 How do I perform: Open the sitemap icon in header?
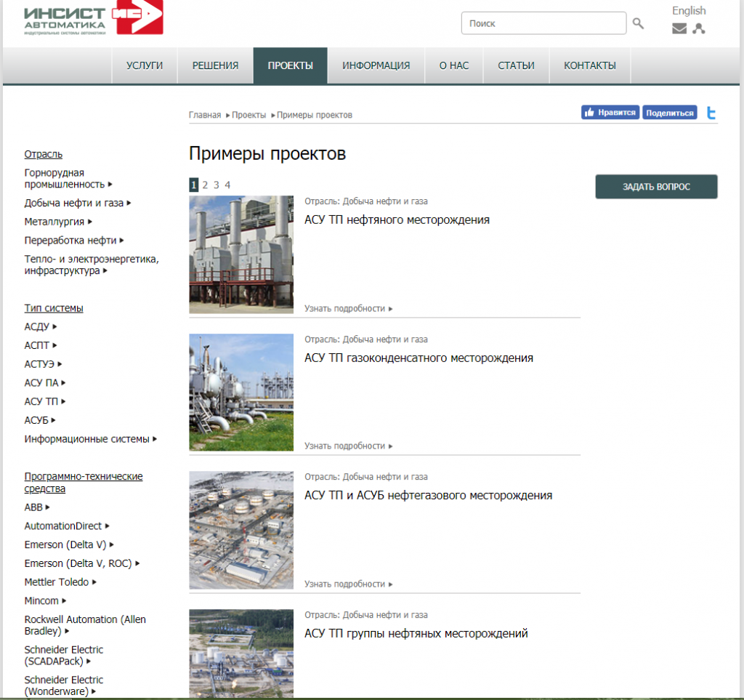tap(699, 29)
